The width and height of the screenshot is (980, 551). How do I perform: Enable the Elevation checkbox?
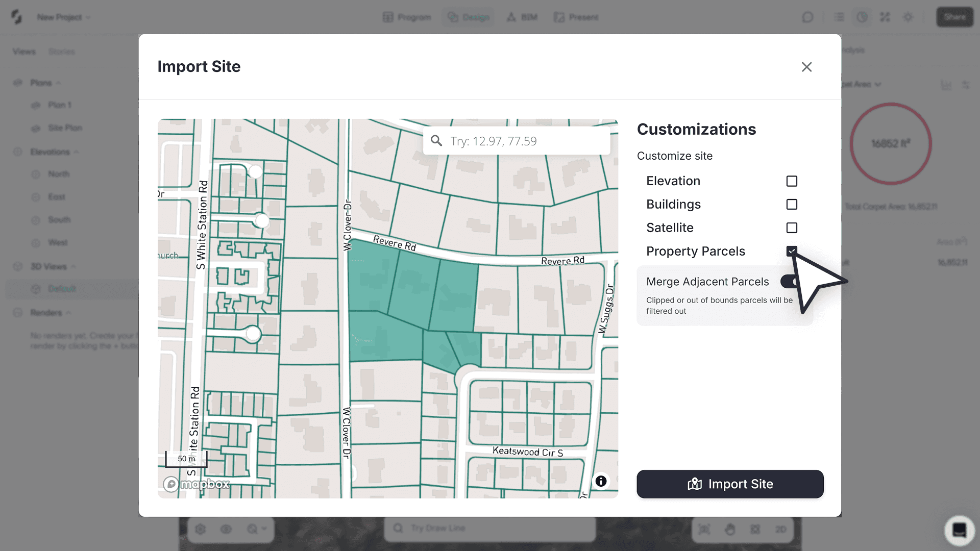(792, 181)
